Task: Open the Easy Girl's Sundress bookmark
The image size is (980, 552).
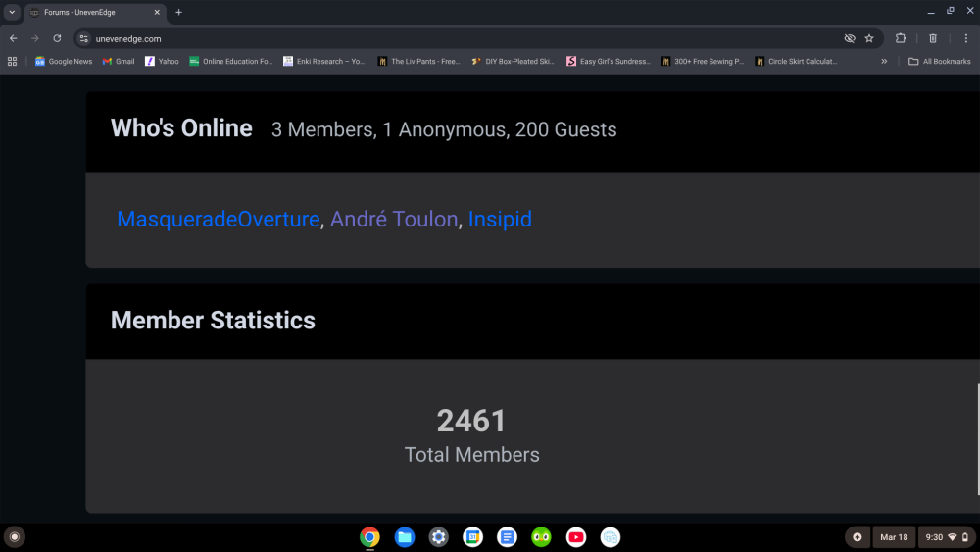Action: click(x=609, y=61)
